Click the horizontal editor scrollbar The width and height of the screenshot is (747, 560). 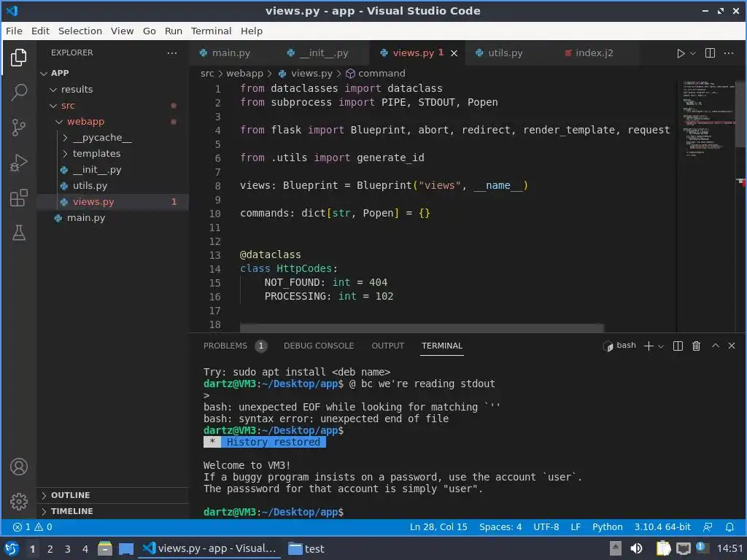[422, 327]
